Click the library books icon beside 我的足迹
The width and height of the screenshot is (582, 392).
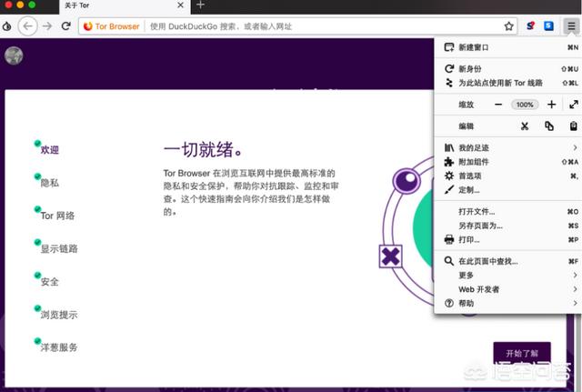point(449,147)
